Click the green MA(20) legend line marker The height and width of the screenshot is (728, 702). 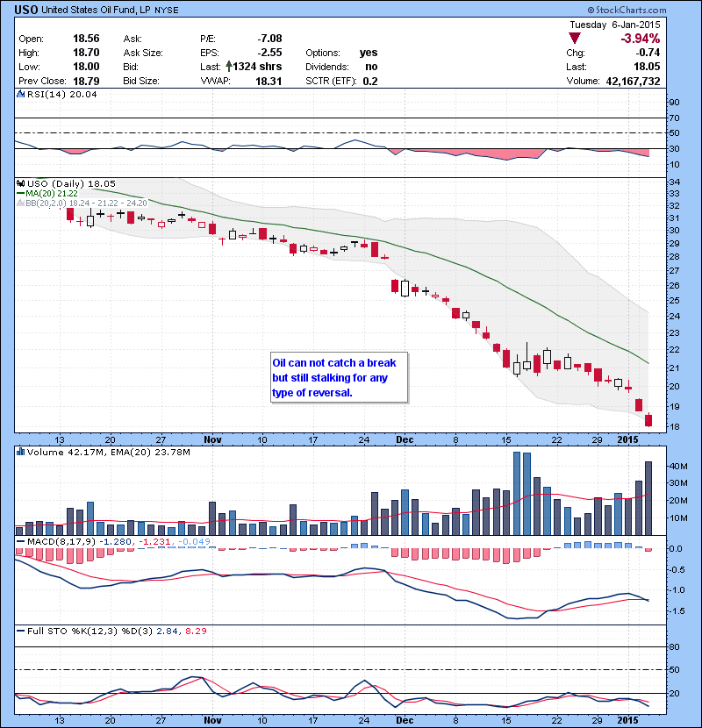[20, 193]
